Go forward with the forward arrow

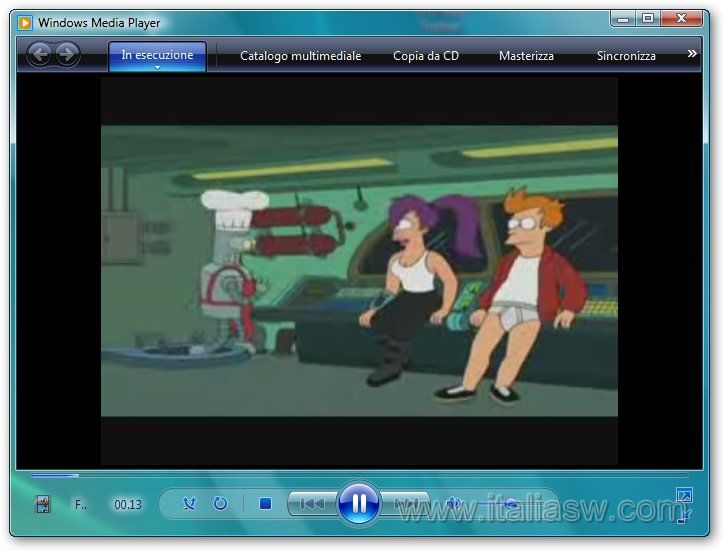click(x=67, y=54)
